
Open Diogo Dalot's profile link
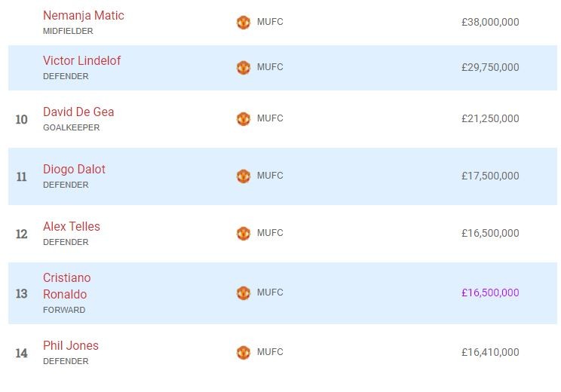point(74,170)
